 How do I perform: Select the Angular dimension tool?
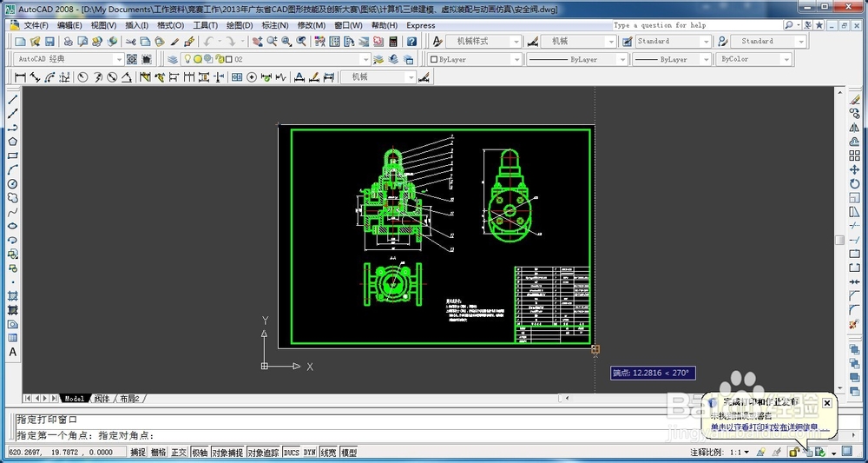(x=126, y=77)
